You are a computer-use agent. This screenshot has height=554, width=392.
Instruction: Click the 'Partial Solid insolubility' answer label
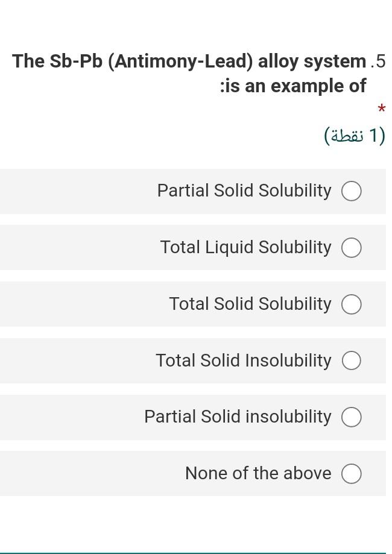point(238,417)
